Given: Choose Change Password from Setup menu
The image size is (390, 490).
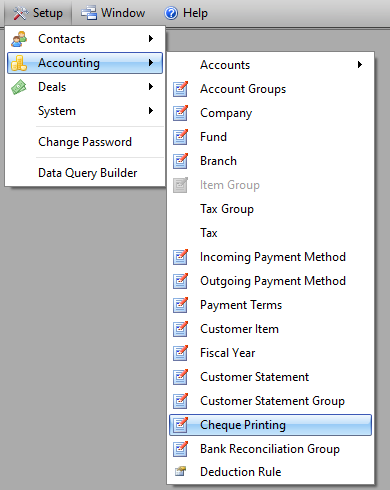Looking at the screenshot, I should coord(85,142).
